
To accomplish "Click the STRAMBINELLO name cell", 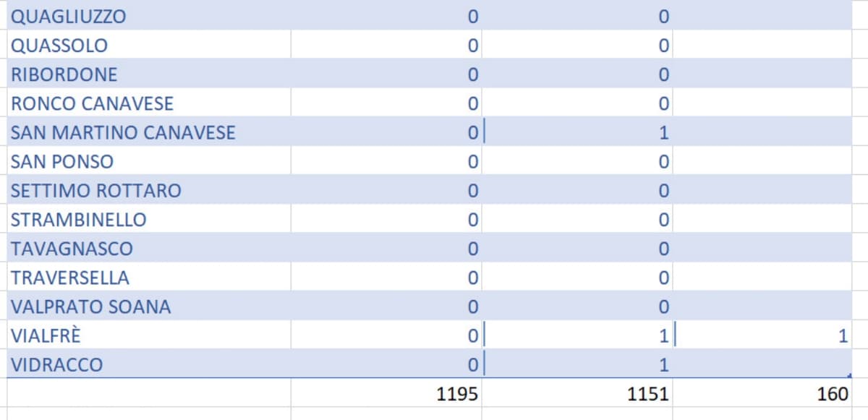I will tap(148, 220).
